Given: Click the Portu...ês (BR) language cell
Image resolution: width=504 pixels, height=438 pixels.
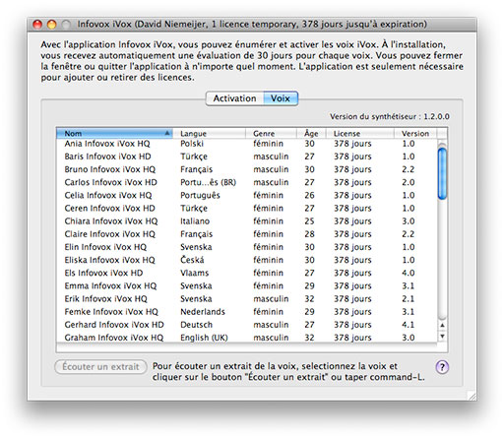Looking at the screenshot, I should (x=208, y=182).
